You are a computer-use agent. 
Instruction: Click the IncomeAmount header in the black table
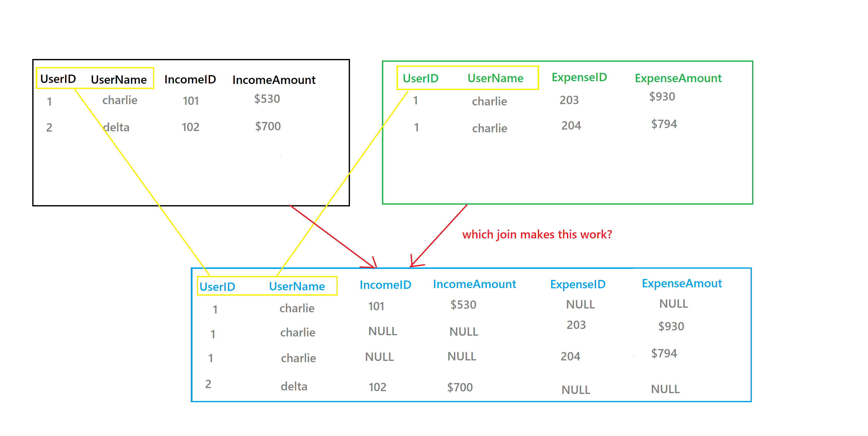pyautogui.click(x=274, y=80)
